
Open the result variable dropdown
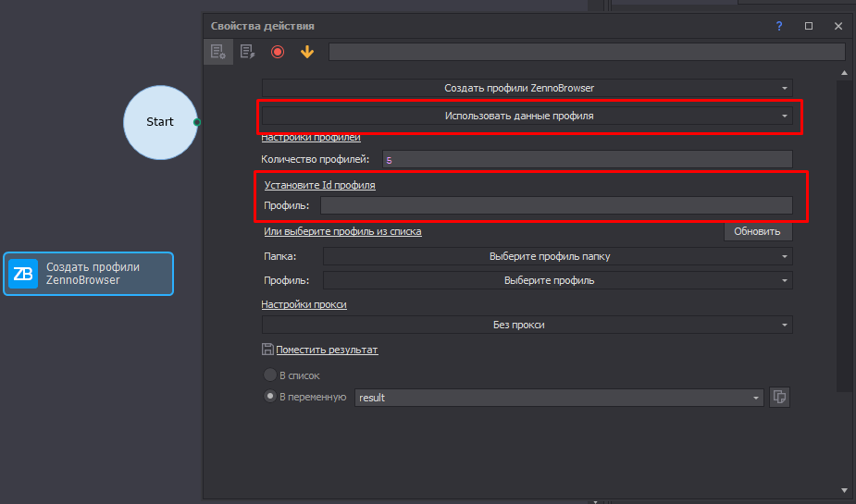click(x=559, y=398)
